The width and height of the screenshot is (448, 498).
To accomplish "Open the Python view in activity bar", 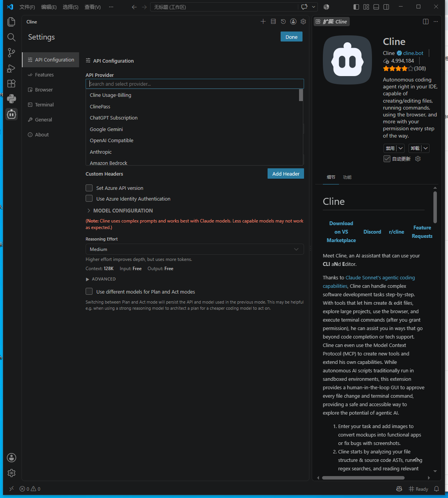I will [x=12, y=99].
